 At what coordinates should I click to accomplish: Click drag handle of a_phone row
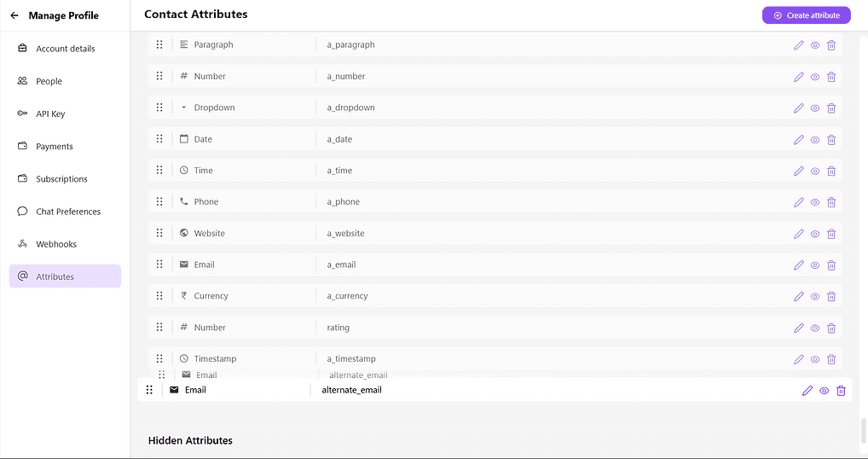coord(159,201)
